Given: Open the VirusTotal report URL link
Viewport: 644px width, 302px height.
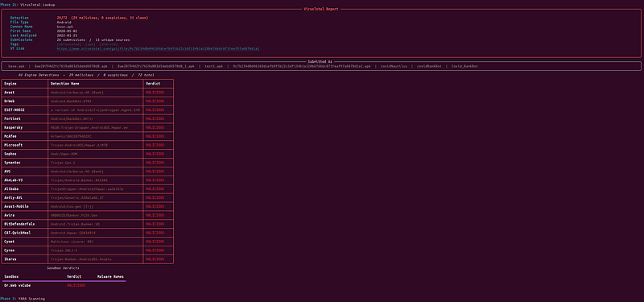Looking at the screenshot, I should (x=158, y=48).
